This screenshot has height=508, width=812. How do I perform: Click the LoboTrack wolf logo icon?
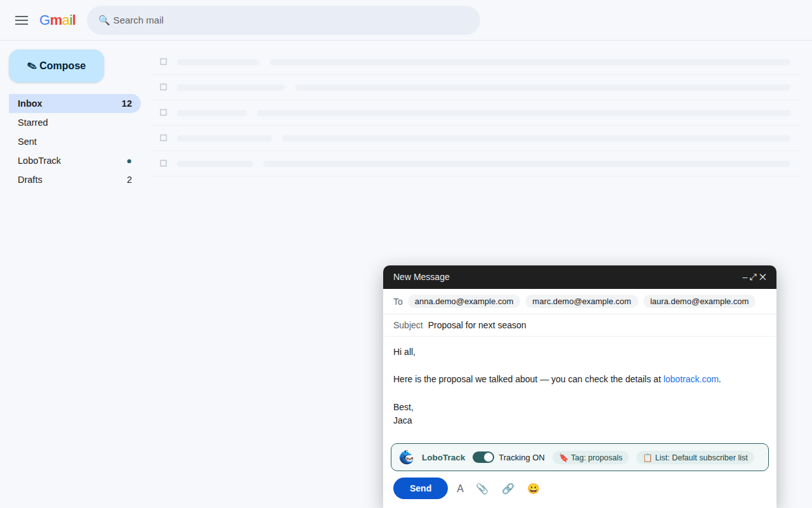click(407, 457)
